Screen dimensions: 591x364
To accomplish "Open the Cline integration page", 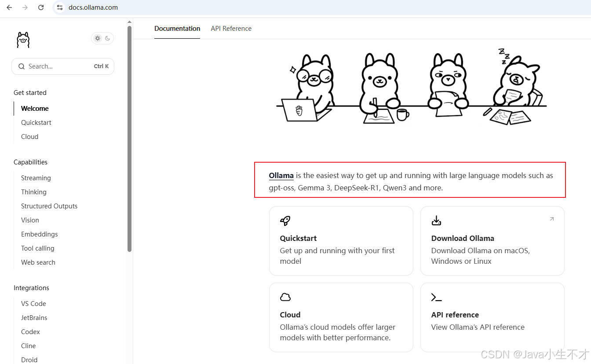I will (x=29, y=346).
